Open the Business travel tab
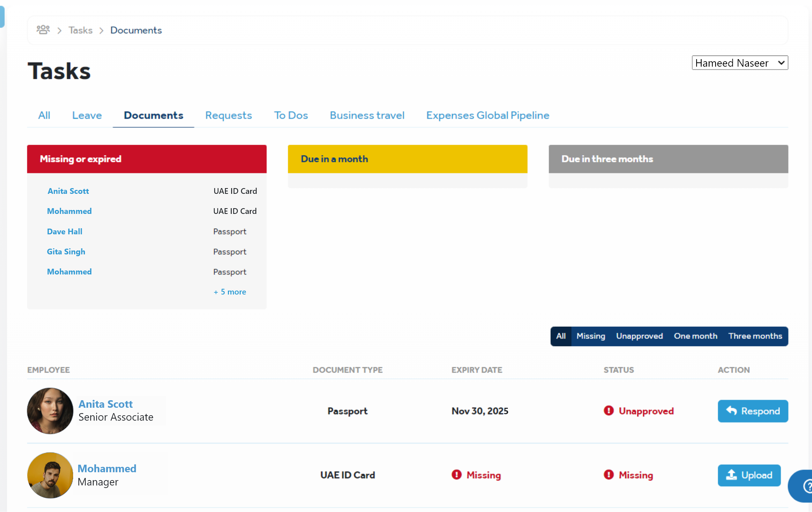Screen dimensions: 812x512 point(367,115)
